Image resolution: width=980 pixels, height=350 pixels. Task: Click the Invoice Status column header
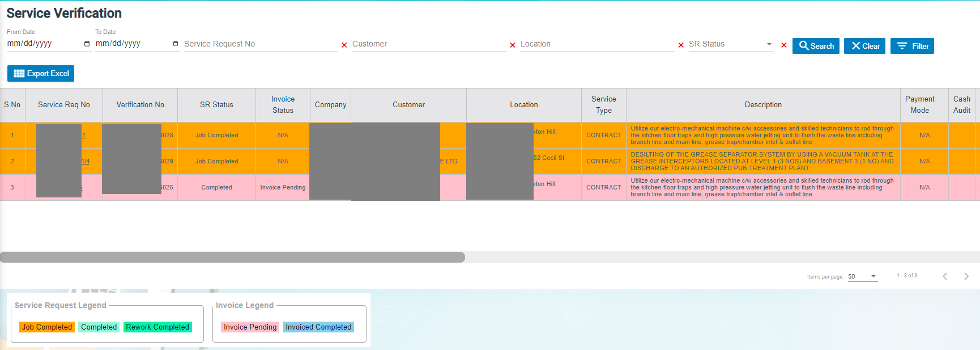pos(283,105)
